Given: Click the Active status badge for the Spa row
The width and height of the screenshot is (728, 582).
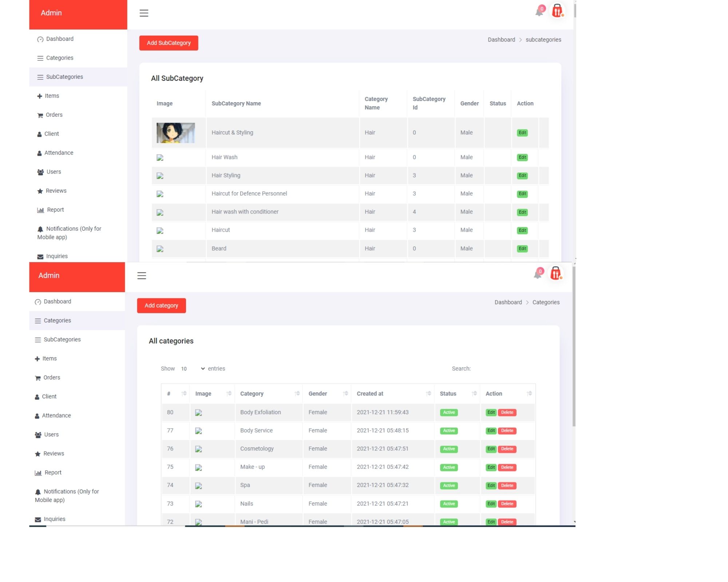Looking at the screenshot, I should click(x=449, y=486).
